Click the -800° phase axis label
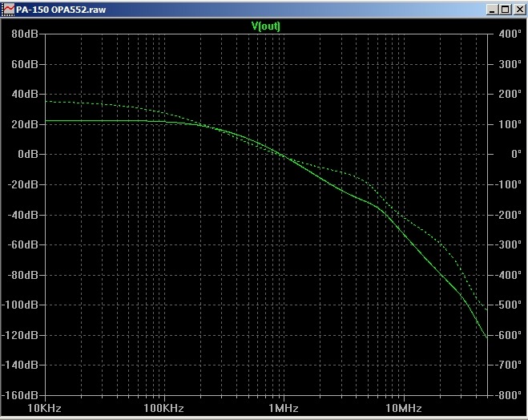Screen dimensions: 528x420 coord(508,395)
